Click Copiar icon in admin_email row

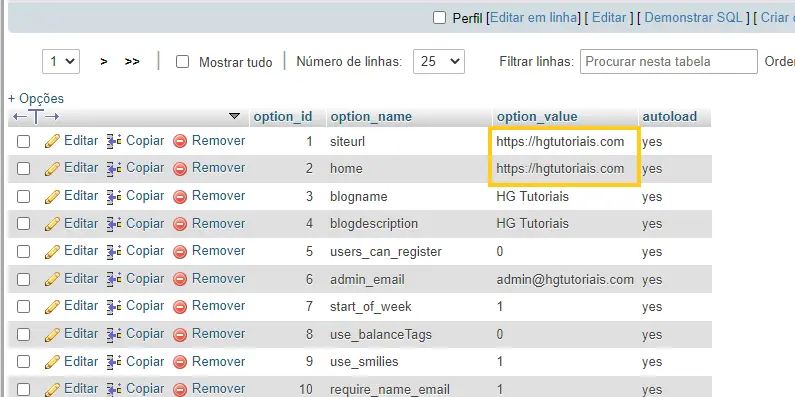point(114,279)
